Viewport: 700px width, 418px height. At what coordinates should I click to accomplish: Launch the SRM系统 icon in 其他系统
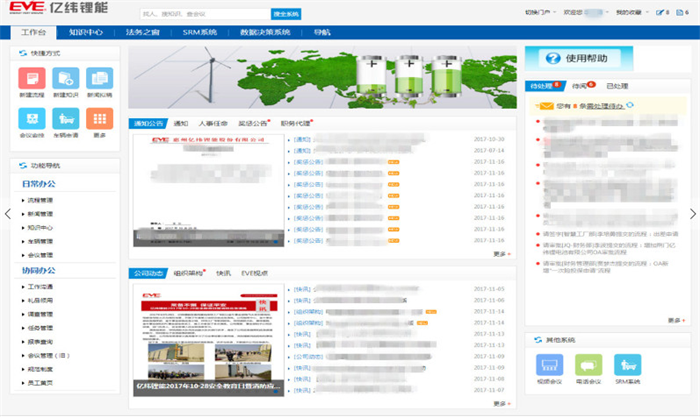pos(627,366)
